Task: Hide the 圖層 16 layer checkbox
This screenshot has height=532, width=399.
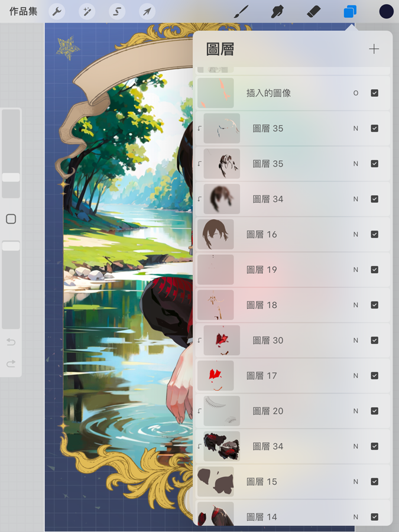Action: coord(375,235)
